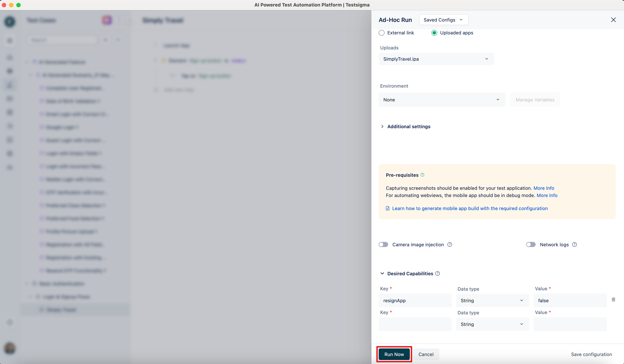The height and width of the screenshot is (364, 624).
Task: Select the Uploaded apps radio button
Action: point(434,33)
